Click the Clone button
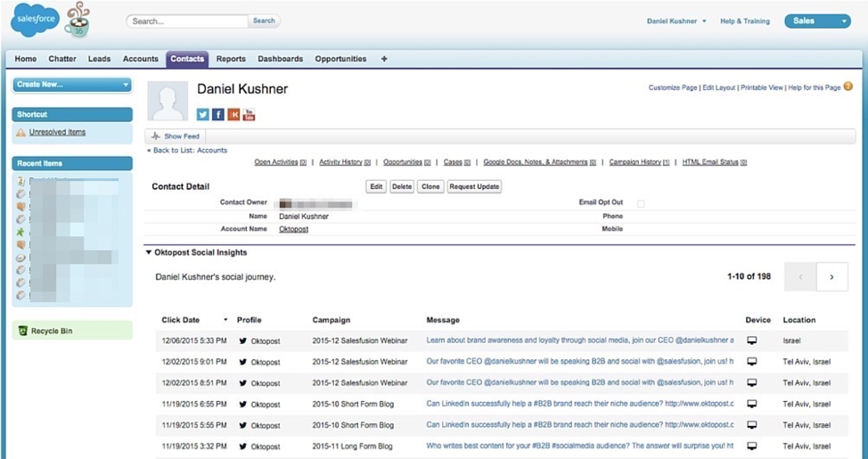The image size is (868, 459). (x=430, y=186)
